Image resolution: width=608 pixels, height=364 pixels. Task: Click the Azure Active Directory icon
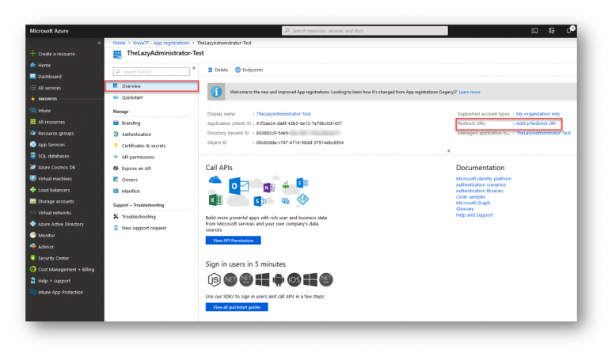(x=33, y=224)
